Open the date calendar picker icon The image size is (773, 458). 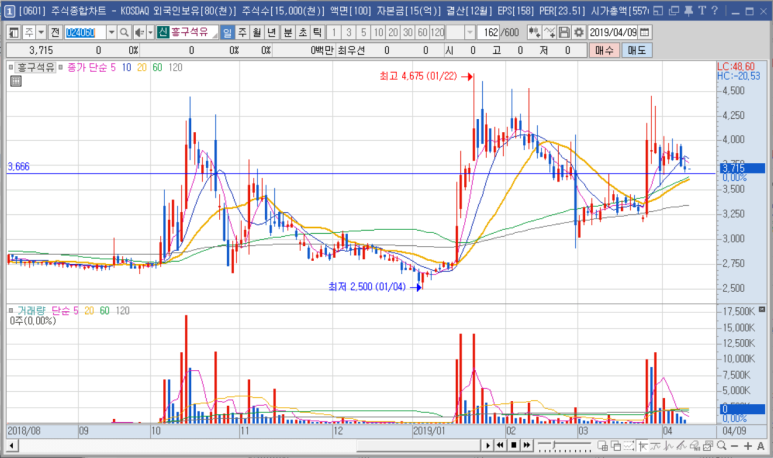(x=644, y=33)
